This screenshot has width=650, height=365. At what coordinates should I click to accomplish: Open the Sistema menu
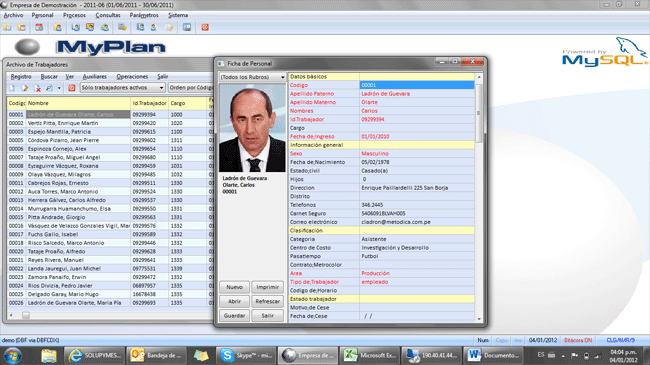click(x=178, y=15)
